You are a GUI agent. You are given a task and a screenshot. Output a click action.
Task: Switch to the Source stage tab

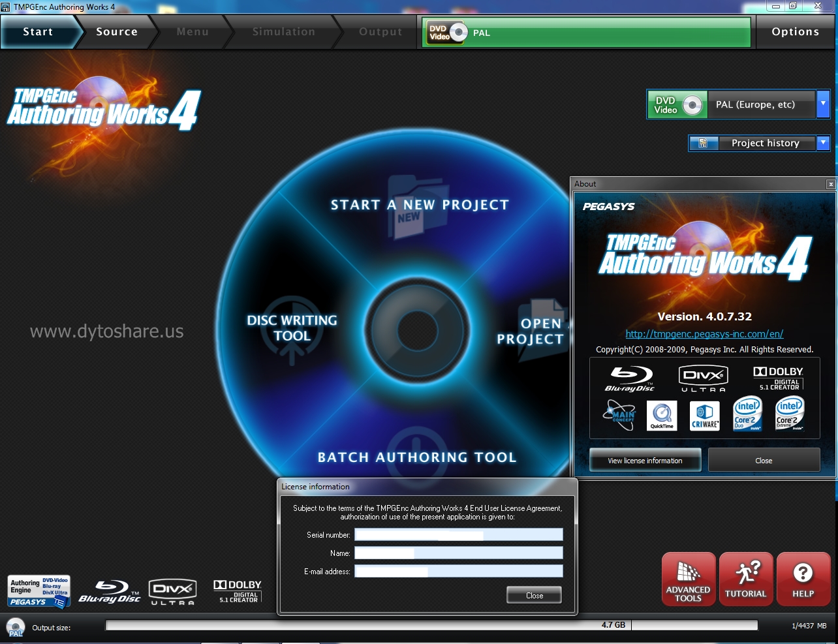pyautogui.click(x=117, y=32)
